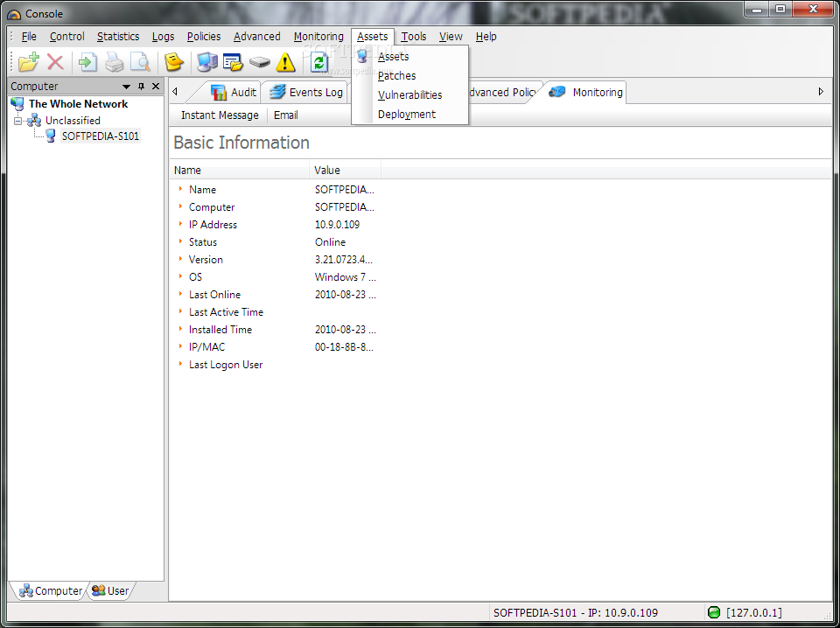Click the Value column header

point(346,171)
